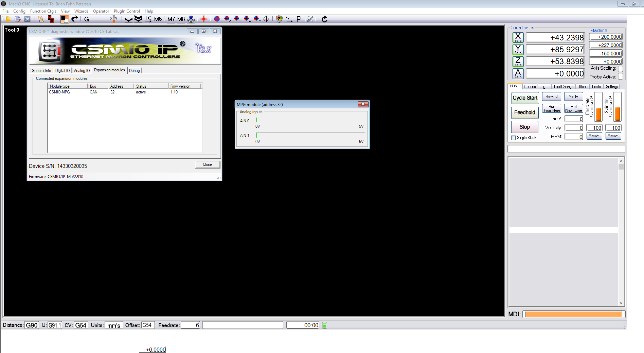This screenshot has width=644, height=353.
Task: Click the circular refresh arrow toolbar icon
Action: pos(324,19)
